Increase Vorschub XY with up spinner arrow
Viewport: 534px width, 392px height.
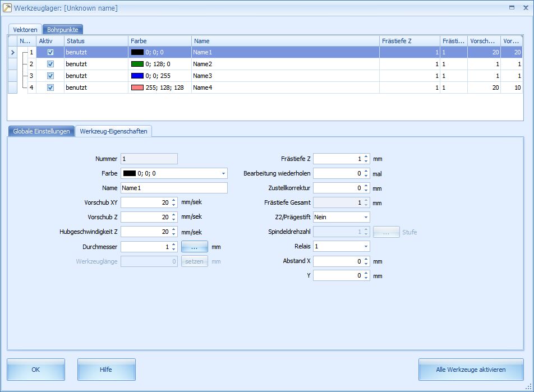coord(174,200)
